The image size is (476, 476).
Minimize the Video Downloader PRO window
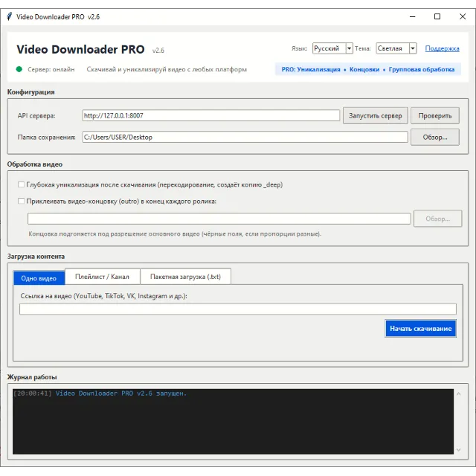tap(412, 16)
